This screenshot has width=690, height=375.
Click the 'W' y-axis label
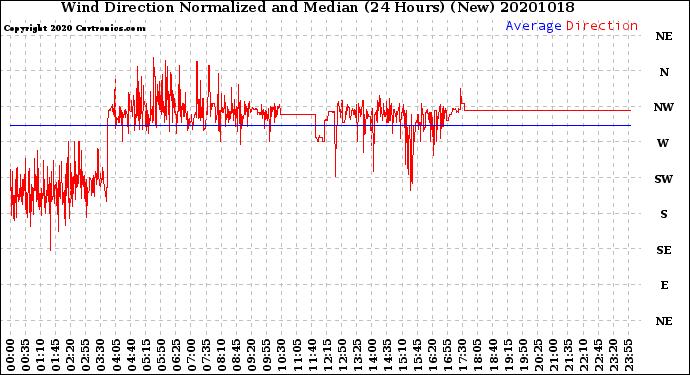tap(663, 143)
